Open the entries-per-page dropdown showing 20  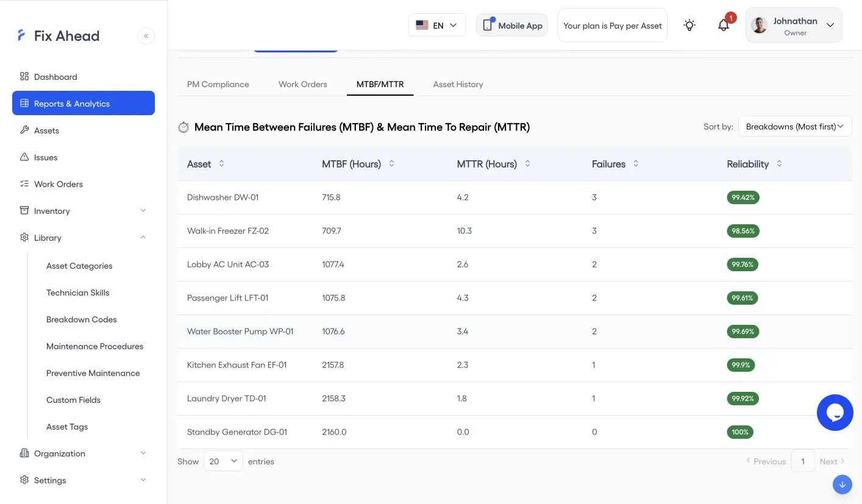(223, 461)
